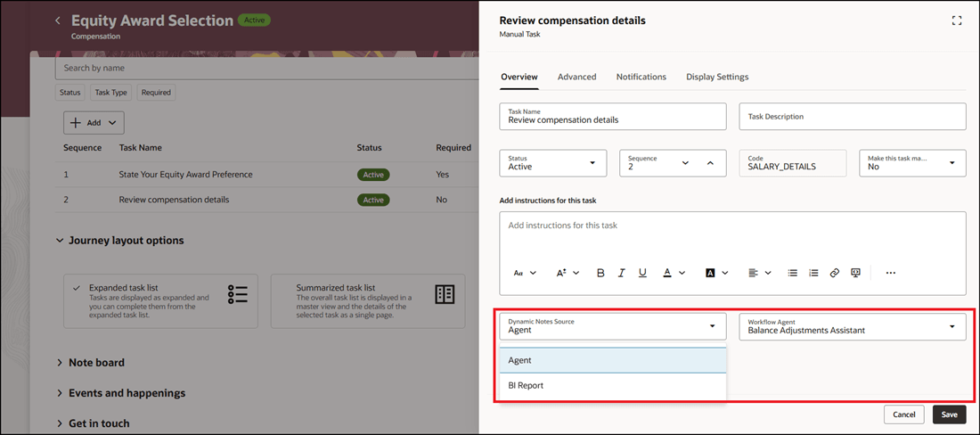This screenshot has width=980, height=435.
Task: Cancel the task changes
Action: coord(903,414)
